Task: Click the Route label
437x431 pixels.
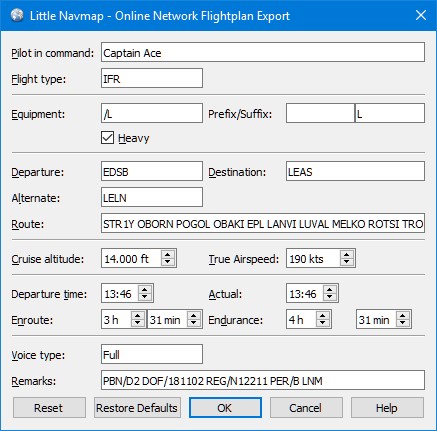Action: click(x=28, y=224)
